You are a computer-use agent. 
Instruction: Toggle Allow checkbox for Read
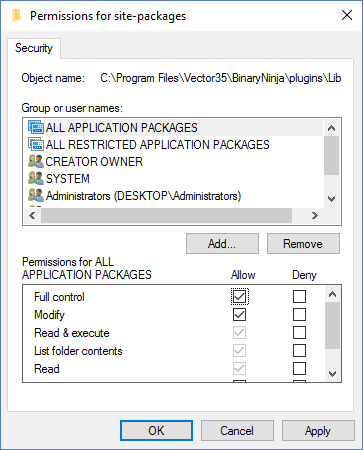point(239,368)
